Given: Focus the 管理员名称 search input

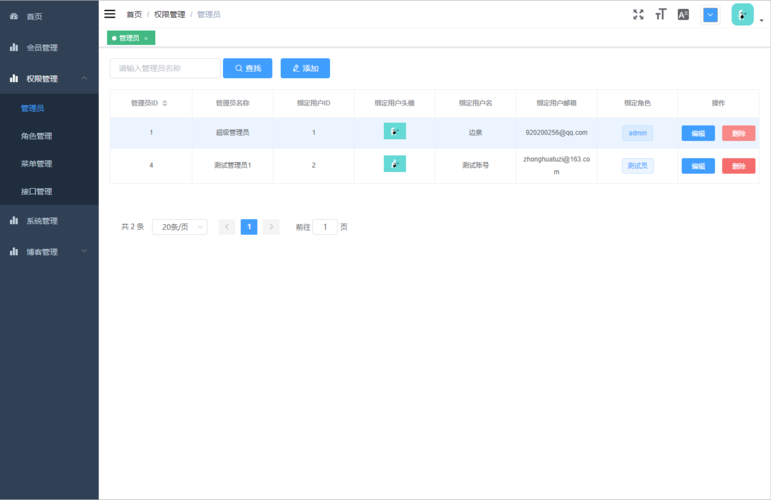Looking at the screenshot, I should pos(165,68).
